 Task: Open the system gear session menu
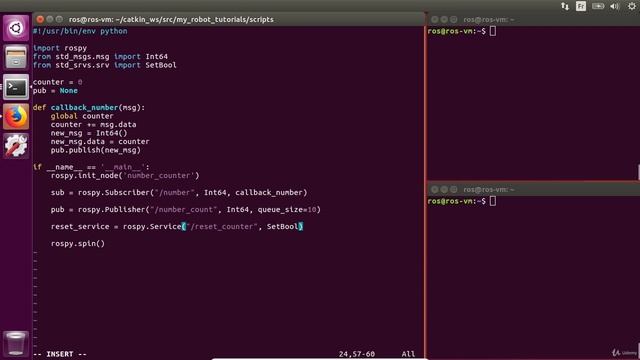(632, 6)
